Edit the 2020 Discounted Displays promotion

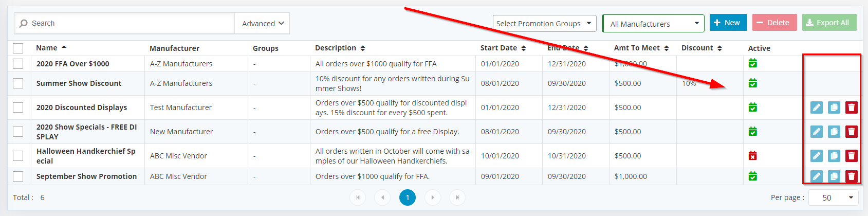click(817, 107)
